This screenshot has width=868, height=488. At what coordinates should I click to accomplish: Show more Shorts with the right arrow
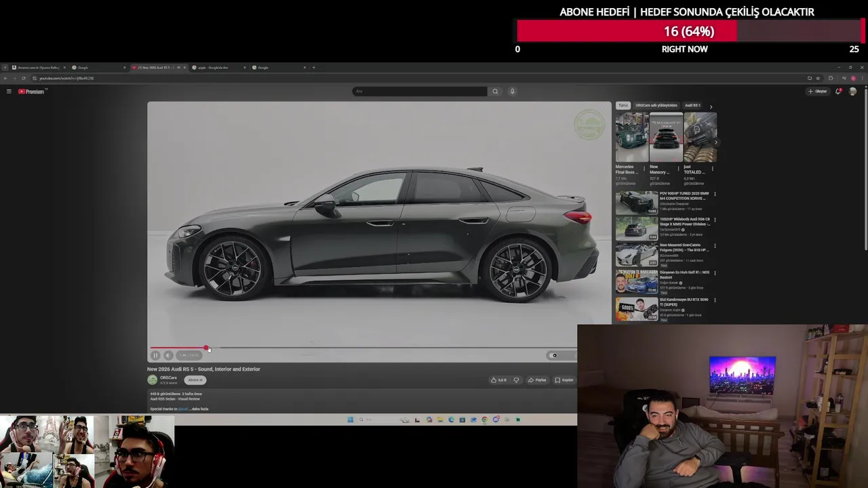716,142
